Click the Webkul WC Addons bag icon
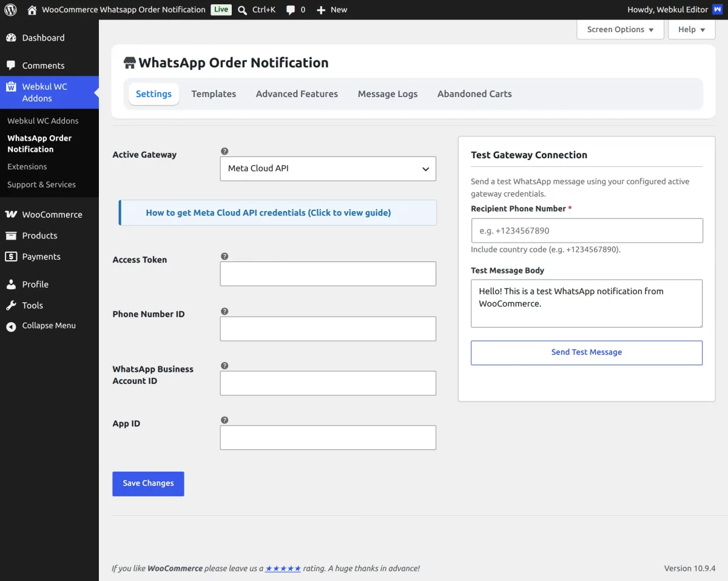 click(11, 87)
